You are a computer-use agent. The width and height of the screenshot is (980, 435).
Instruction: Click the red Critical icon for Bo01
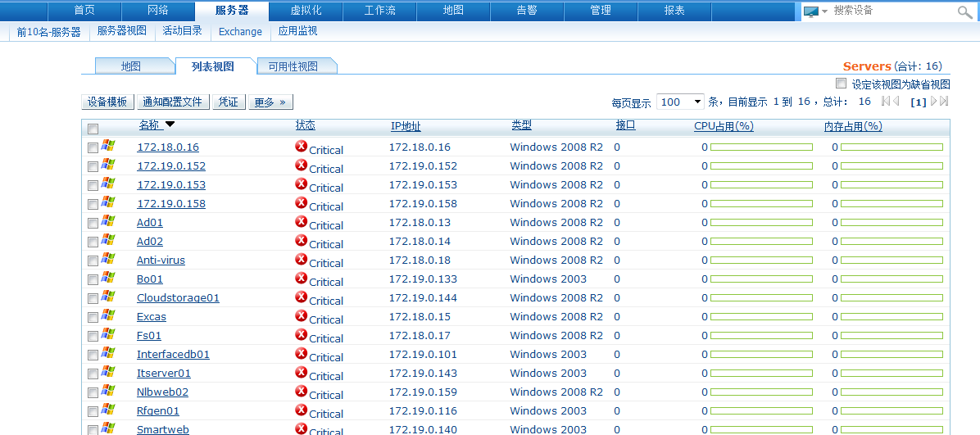coord(301,279)
